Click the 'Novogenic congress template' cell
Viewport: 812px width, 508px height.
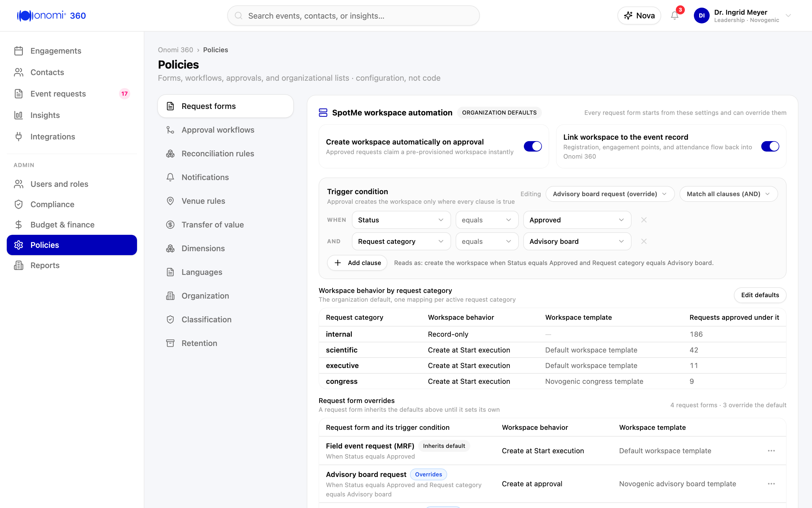[x=594, y=381]
